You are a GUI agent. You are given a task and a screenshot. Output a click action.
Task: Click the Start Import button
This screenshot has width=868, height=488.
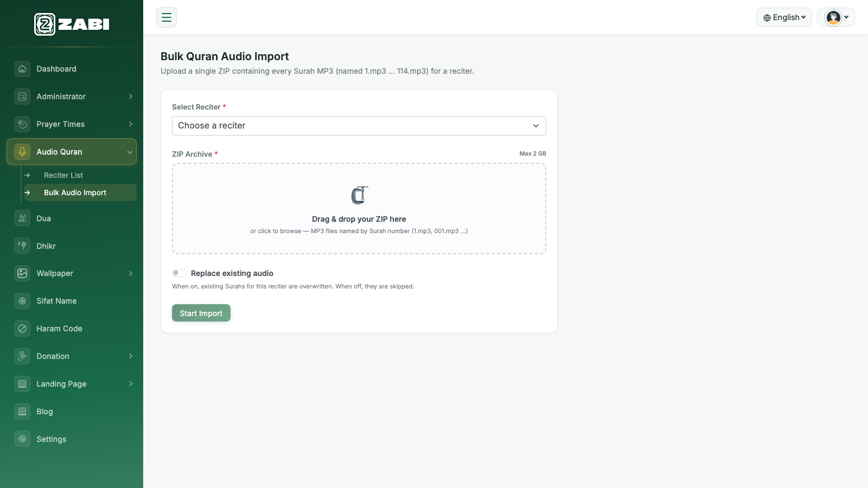click(201, 313)
